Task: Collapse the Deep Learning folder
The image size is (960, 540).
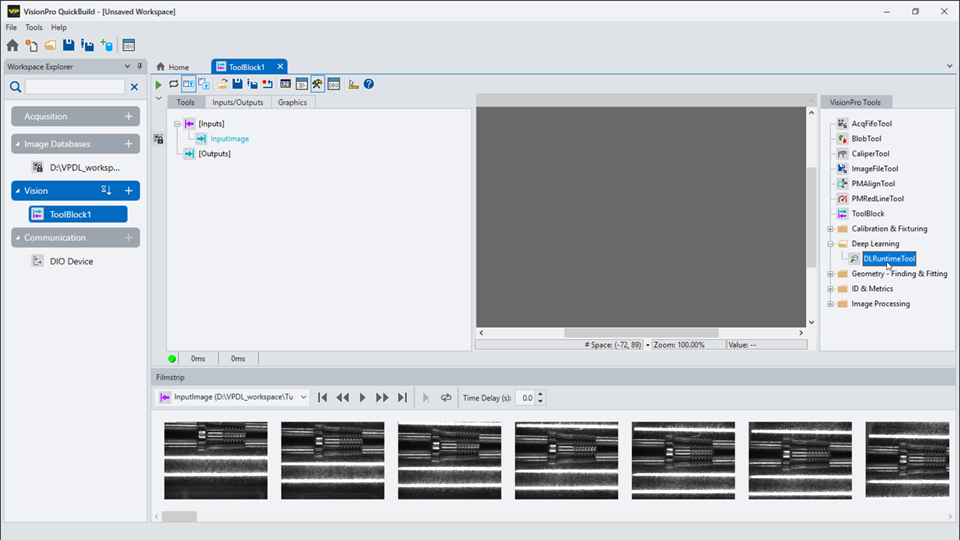Action: (830, 244)
